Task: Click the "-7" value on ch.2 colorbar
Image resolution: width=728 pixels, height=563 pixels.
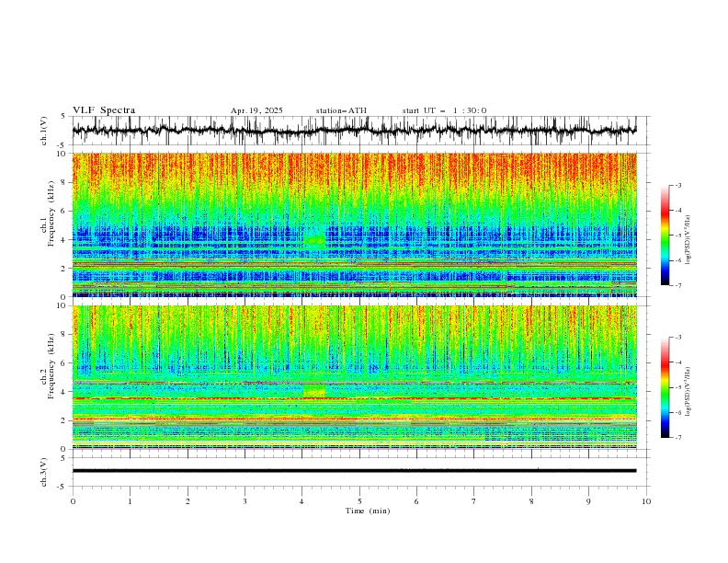Action: (677, 438)
